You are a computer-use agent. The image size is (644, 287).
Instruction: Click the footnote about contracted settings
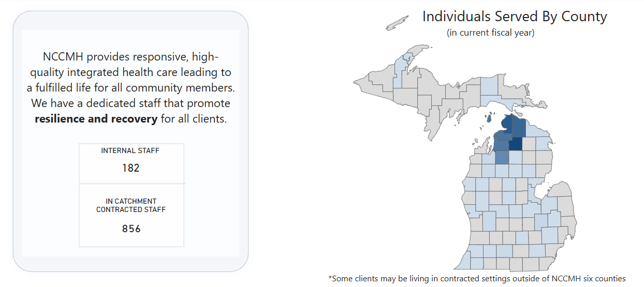(477, 278)
